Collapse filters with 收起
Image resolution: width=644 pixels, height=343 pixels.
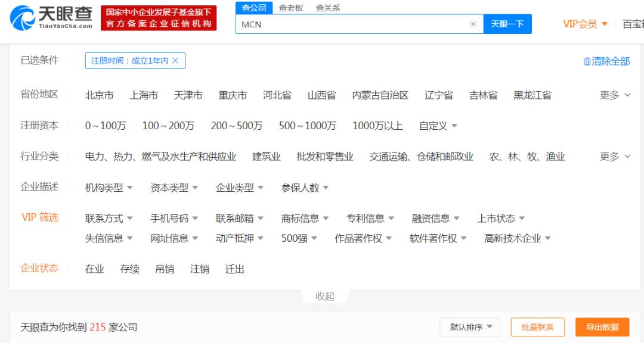coord(325,296)
